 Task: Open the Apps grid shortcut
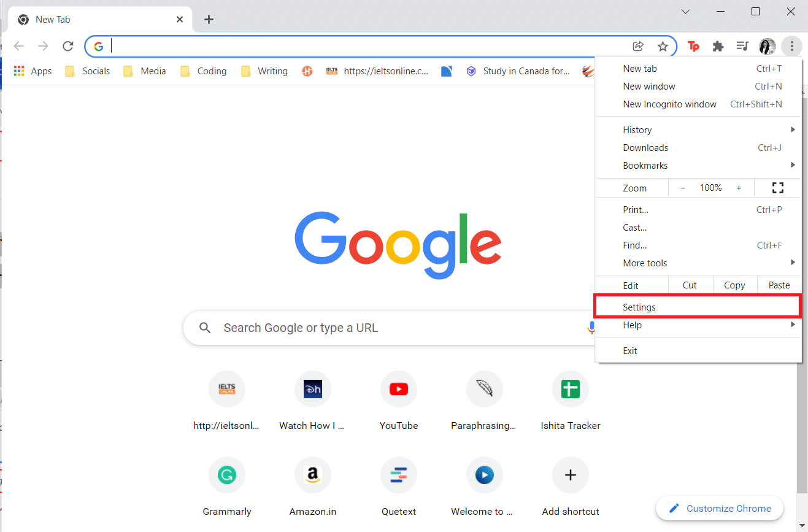pyautogui.click(x=33, y=71)
